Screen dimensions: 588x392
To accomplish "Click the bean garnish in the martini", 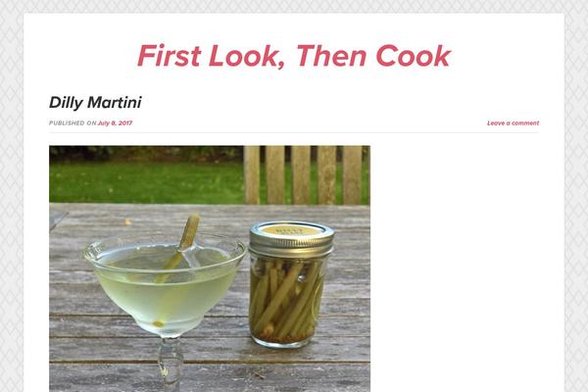I will 178,248.
